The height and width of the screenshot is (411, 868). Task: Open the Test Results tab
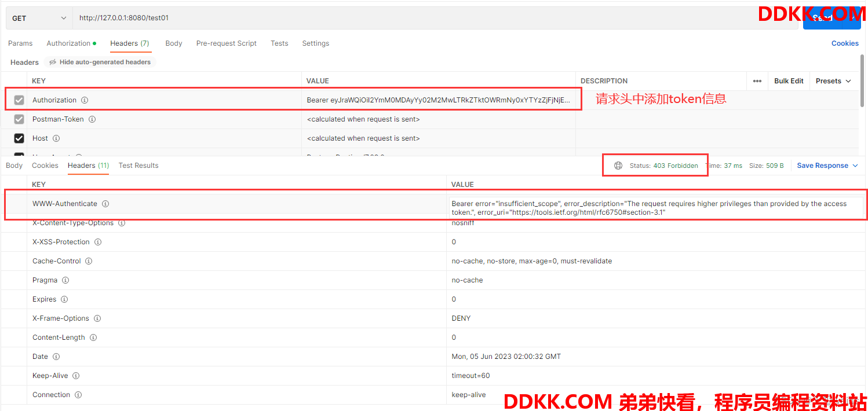(x=138, y=166)
